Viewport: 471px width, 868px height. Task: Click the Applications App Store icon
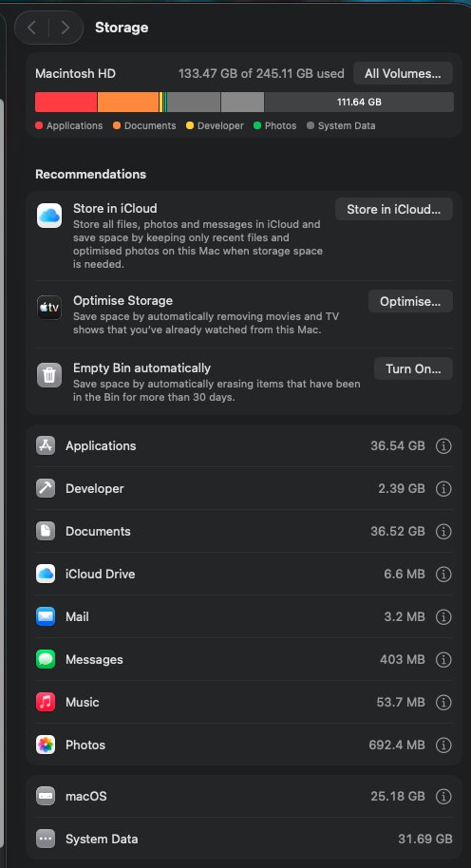46,445
